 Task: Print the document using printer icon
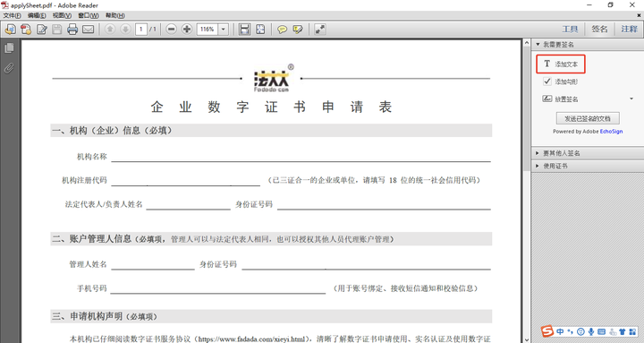tap(72, 30)
